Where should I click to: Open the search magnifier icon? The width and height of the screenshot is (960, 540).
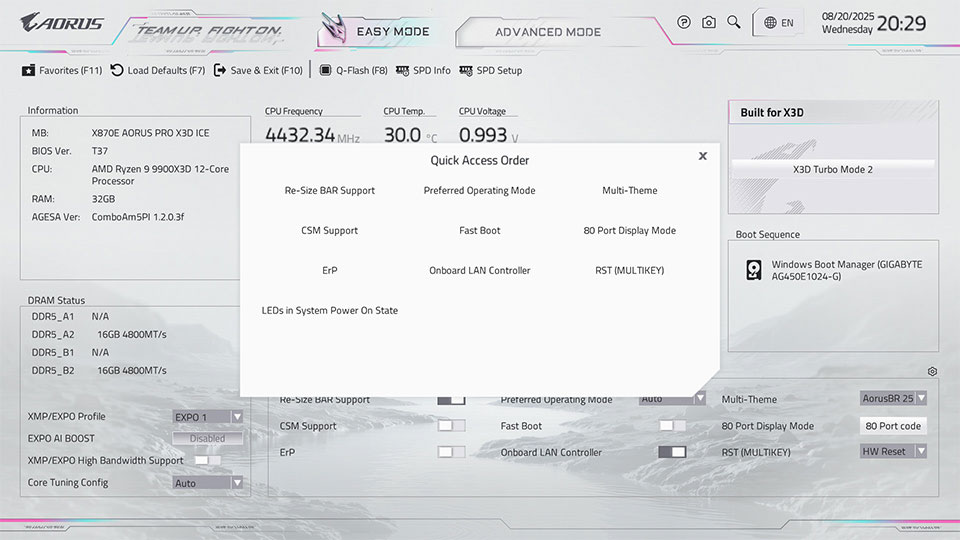(x=733, y=23)
